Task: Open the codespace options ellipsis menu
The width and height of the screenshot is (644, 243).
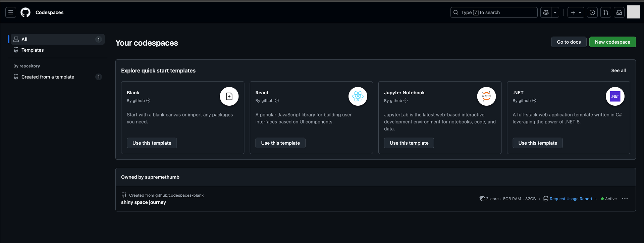Action: tap(625, 199)
